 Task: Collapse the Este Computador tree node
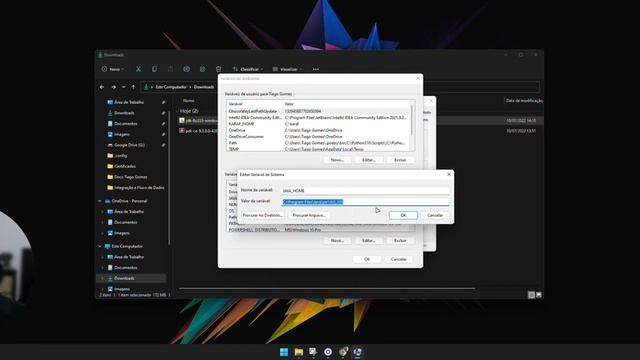(100, 247)
